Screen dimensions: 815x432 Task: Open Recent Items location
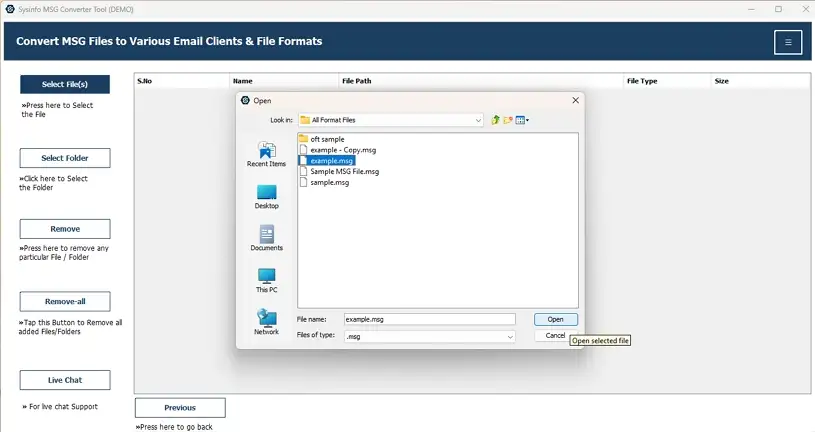point(267,154)
